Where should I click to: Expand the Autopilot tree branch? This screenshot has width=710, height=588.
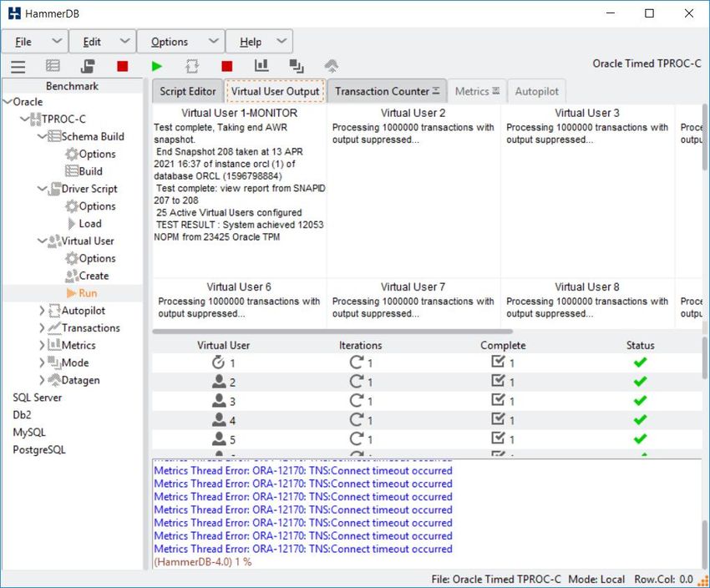coord(42,311)
